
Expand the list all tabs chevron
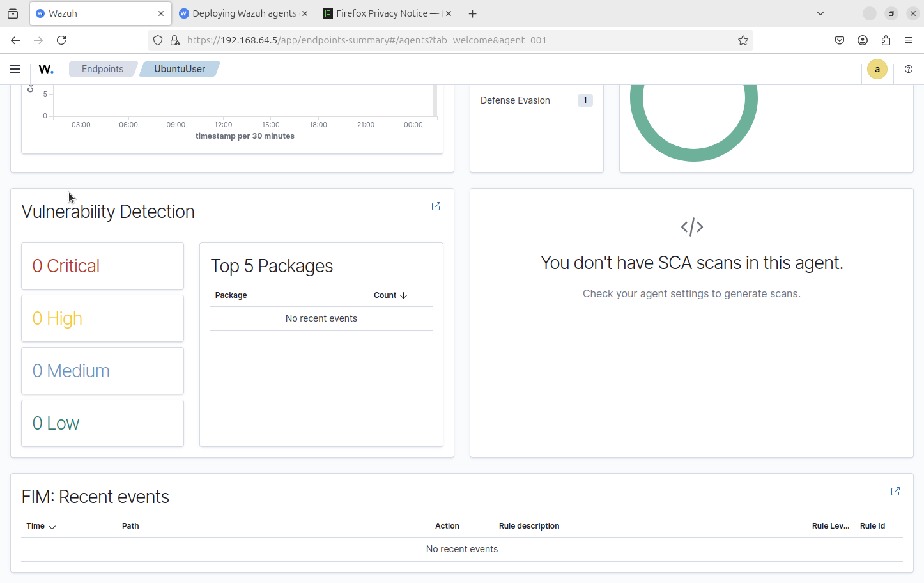point(820,13)
